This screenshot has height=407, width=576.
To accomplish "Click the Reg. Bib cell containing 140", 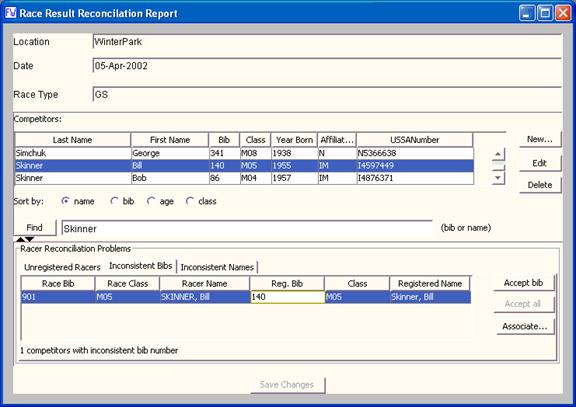I will (x=287, y=297).
